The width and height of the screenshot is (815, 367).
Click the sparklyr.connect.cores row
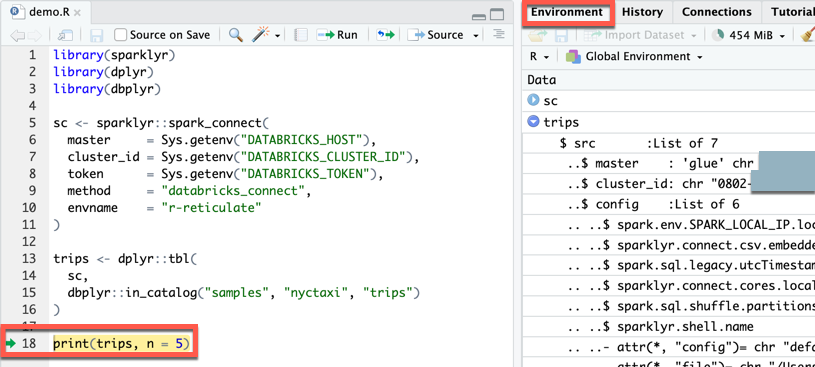coord(668,286)
